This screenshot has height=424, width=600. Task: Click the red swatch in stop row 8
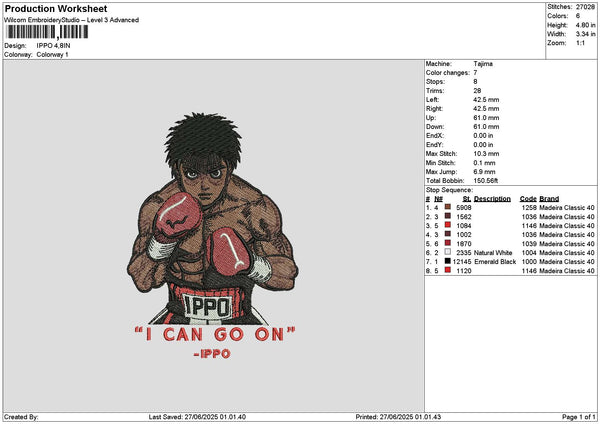(x=447, y=270)
